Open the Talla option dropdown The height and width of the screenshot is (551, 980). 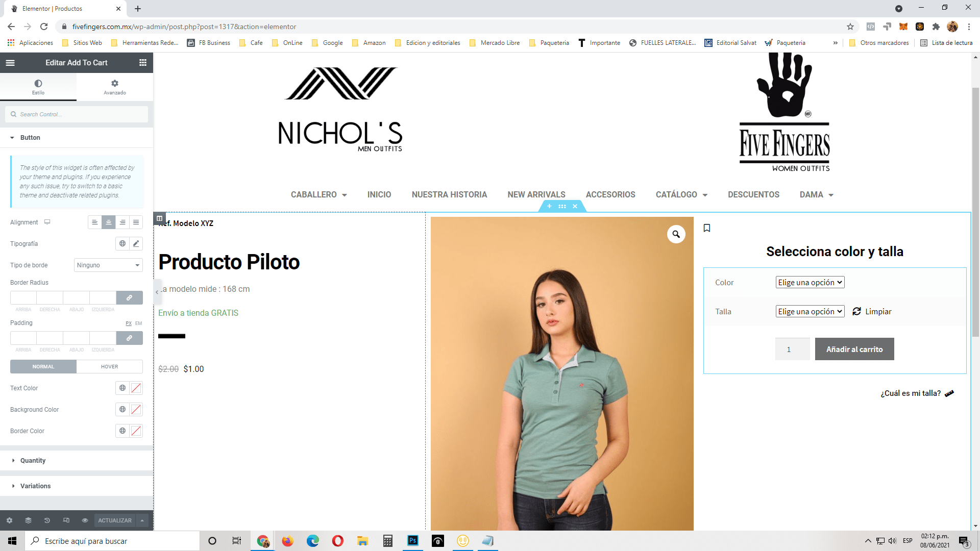[810, 312]
